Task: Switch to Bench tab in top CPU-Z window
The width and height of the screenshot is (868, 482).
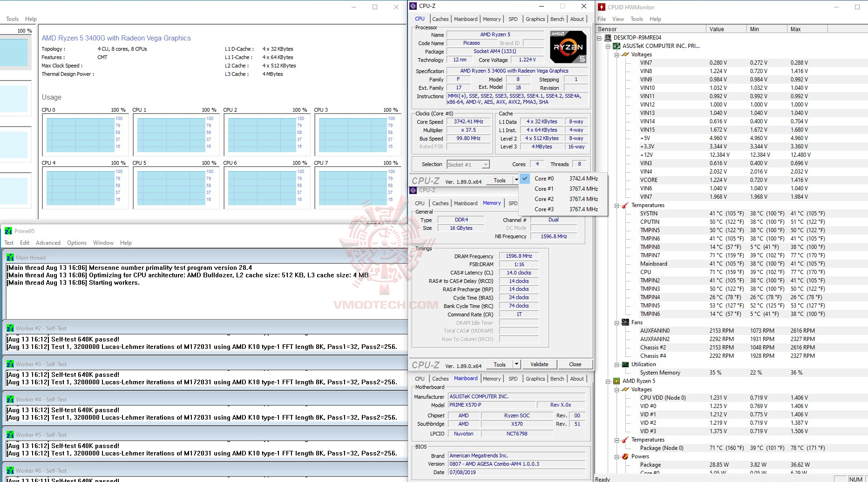Action: (x=557, y=19)
